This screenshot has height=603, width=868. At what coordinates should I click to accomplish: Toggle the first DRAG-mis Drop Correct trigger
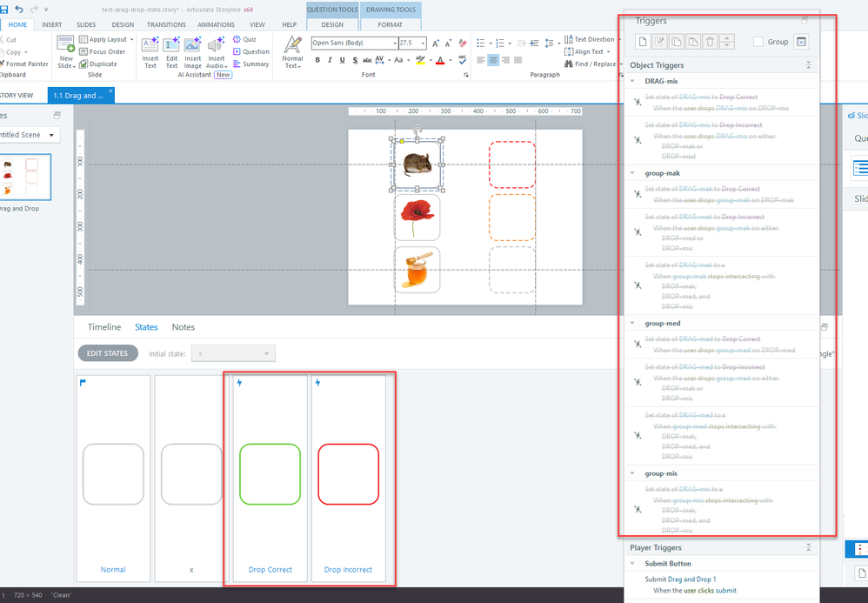tap(637, 103)
